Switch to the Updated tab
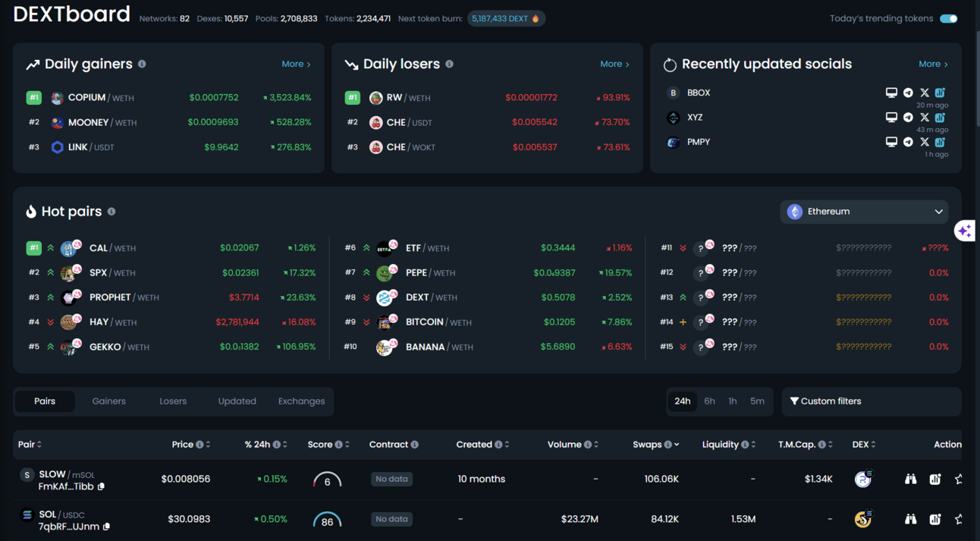The image size is (980, 541). coord(237,401)
